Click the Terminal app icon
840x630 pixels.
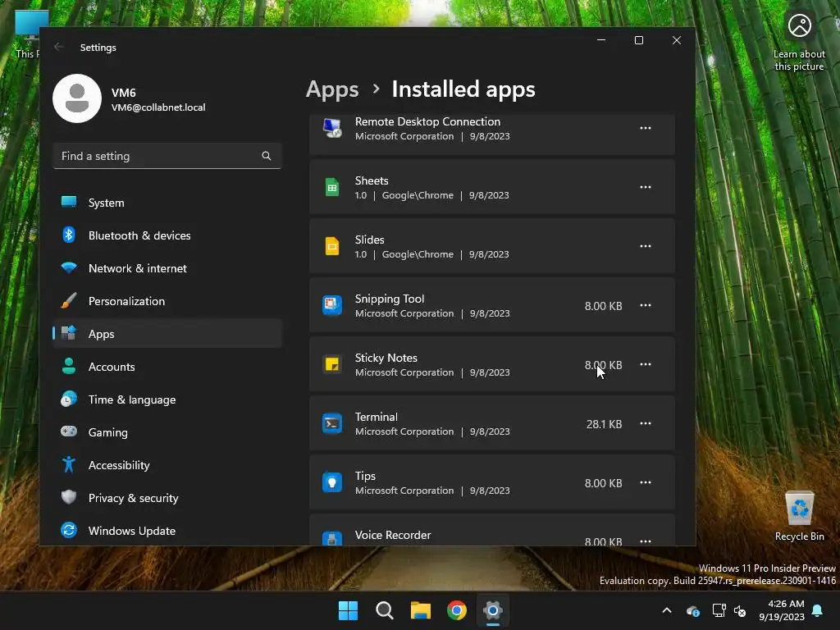pos(332,423)
